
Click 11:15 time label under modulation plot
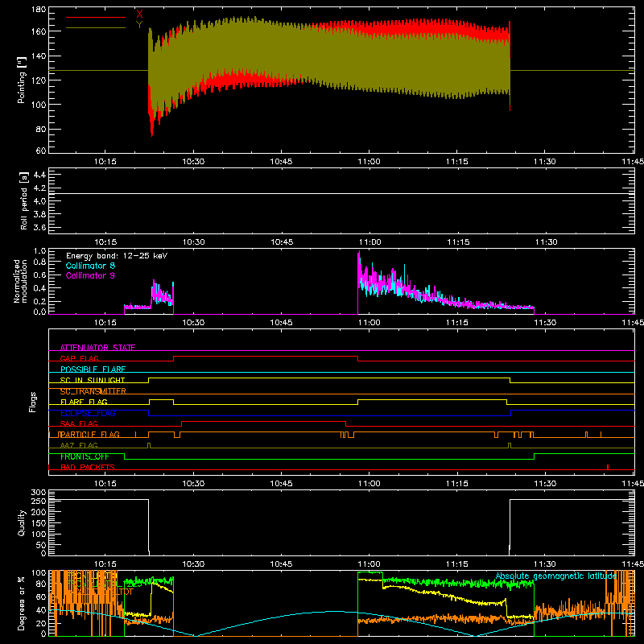(456, 323)
